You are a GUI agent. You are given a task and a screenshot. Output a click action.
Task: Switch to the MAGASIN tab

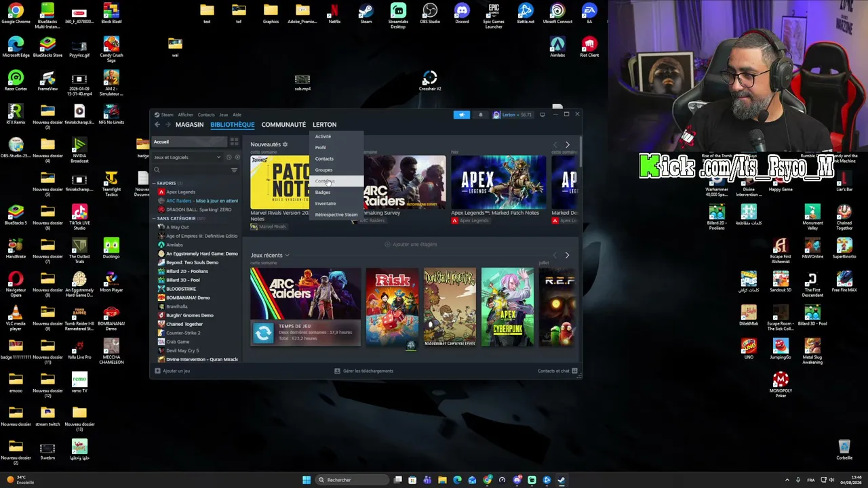(189, 125)
